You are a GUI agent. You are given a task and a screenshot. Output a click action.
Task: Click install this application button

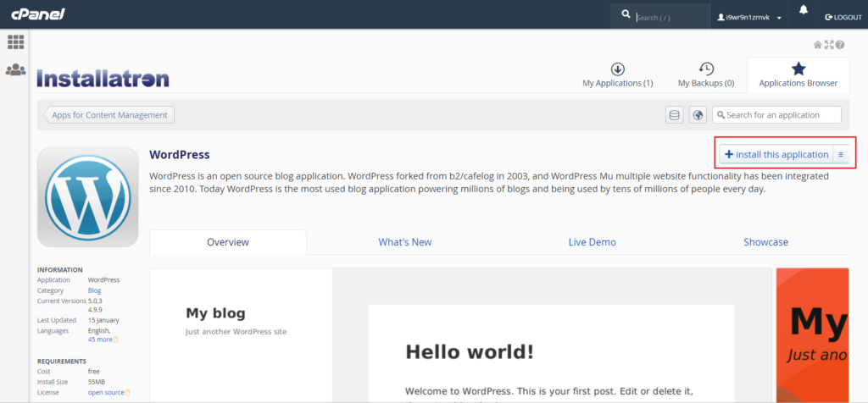(x=776, y=155)
